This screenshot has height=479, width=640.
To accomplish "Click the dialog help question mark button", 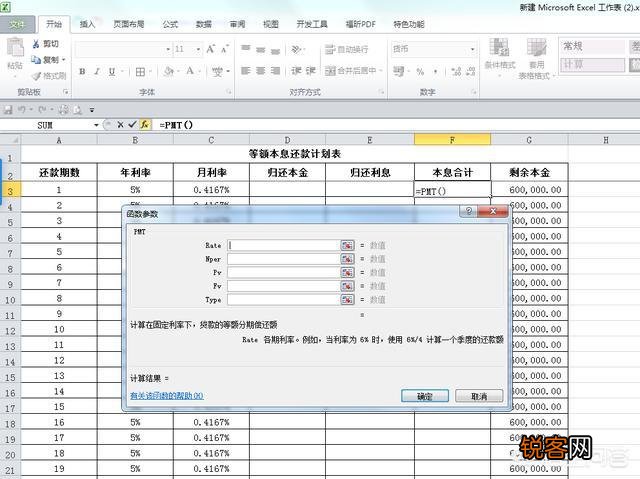I will click(469, 211).
